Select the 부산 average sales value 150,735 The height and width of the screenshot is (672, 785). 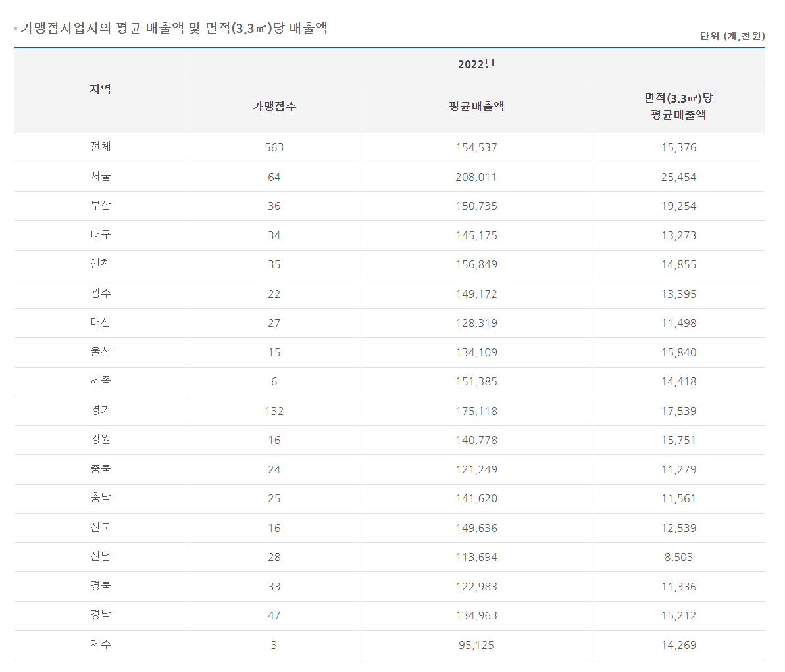pyautogui.click(x=476, y=206)
